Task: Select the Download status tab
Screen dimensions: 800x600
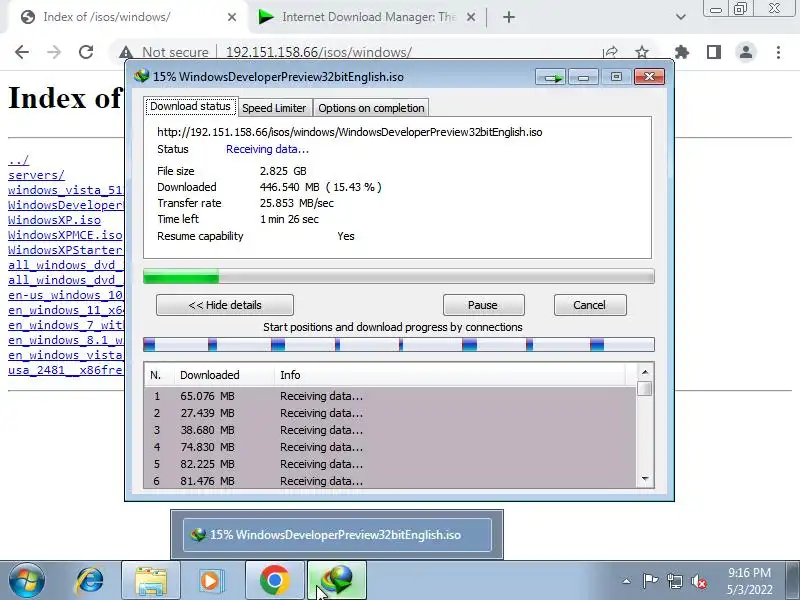Action: [190, 106]
